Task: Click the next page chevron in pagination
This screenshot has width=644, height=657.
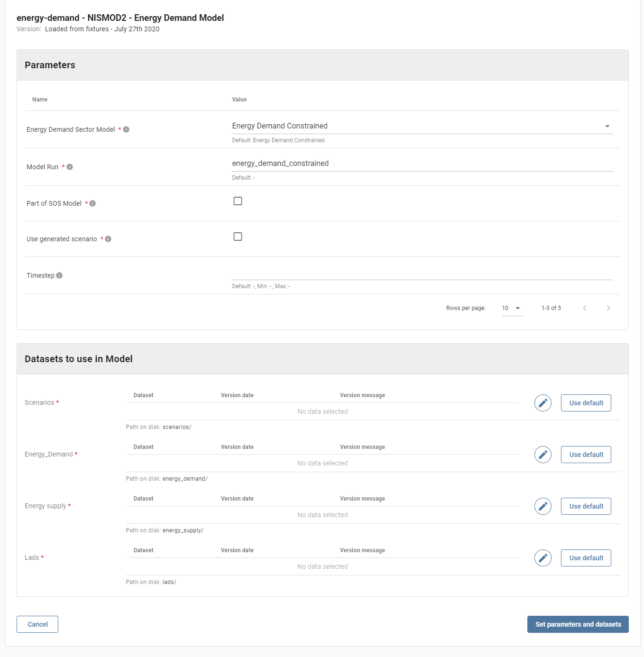Action: tap(608, 308)
